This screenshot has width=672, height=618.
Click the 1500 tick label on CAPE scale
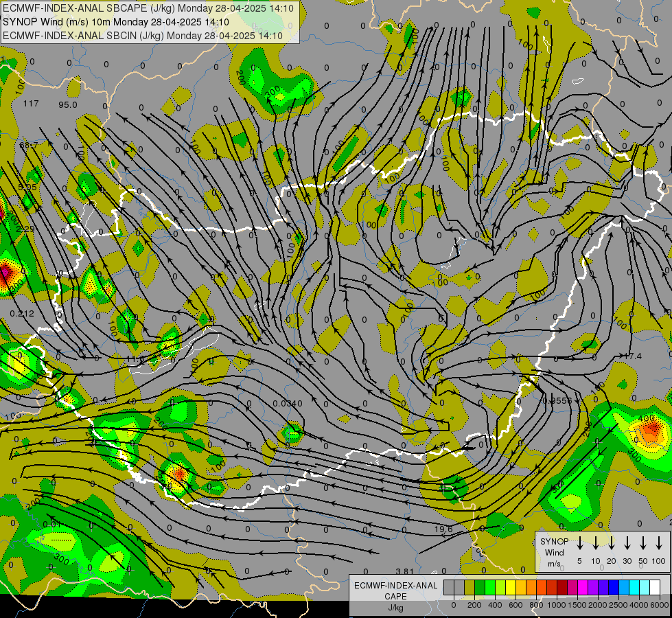click(x=577, y=605)
